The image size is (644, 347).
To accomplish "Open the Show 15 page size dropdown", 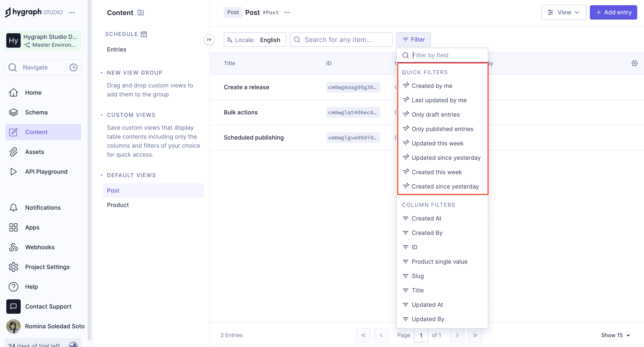I will click(x=615, y=335).
